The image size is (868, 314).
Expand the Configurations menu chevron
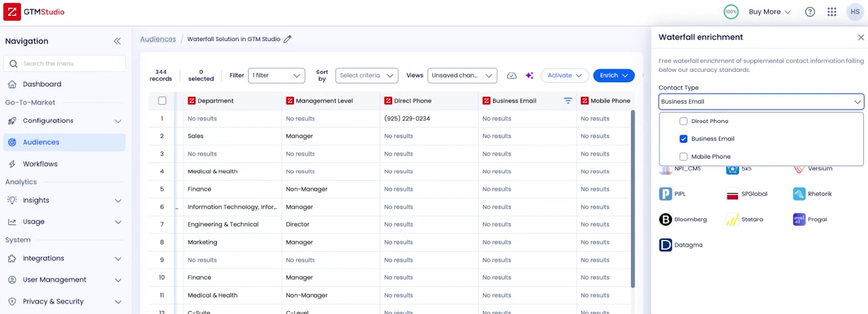[118, 121]
